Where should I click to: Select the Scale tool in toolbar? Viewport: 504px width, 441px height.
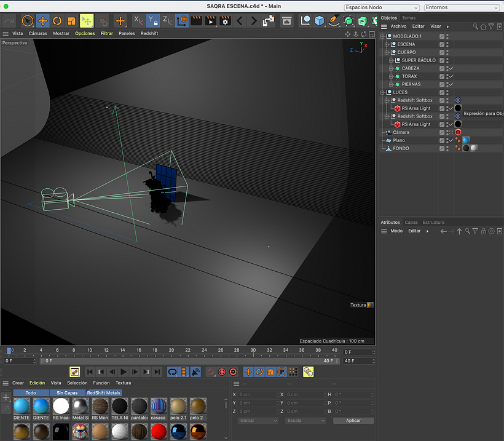[x=71, y=22]
